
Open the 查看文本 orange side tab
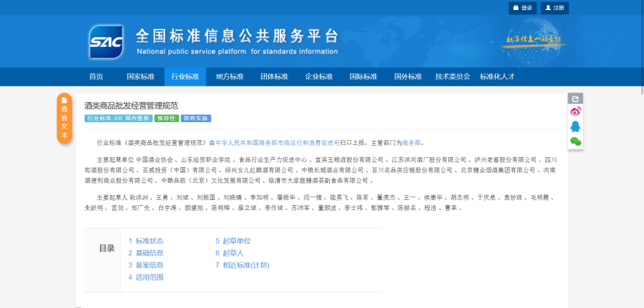click(64, 119)
